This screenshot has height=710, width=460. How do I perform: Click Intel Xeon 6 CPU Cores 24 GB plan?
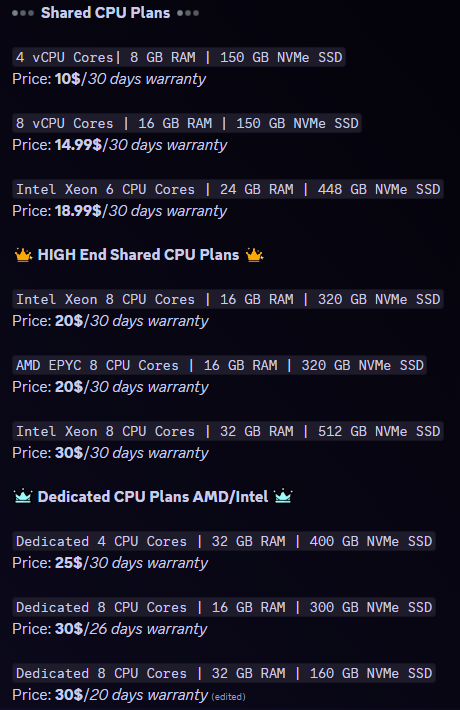coord(228,189)
